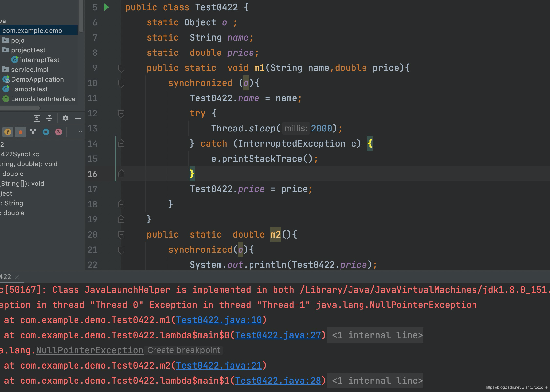Select '(String[]): void' main entry in Structure

(22, 184)
